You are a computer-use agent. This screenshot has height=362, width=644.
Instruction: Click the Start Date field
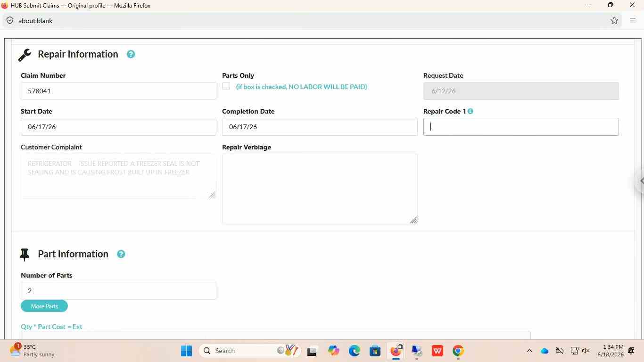tap(118, 127)
